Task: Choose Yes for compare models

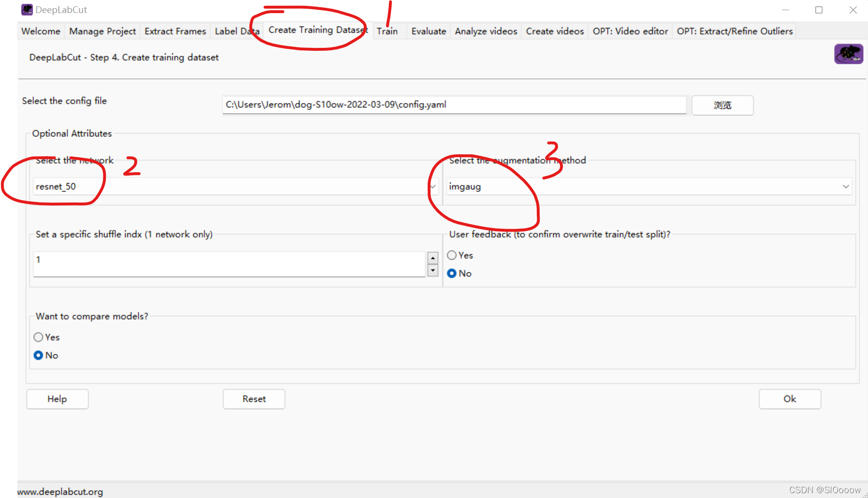Action: [47, 337]
